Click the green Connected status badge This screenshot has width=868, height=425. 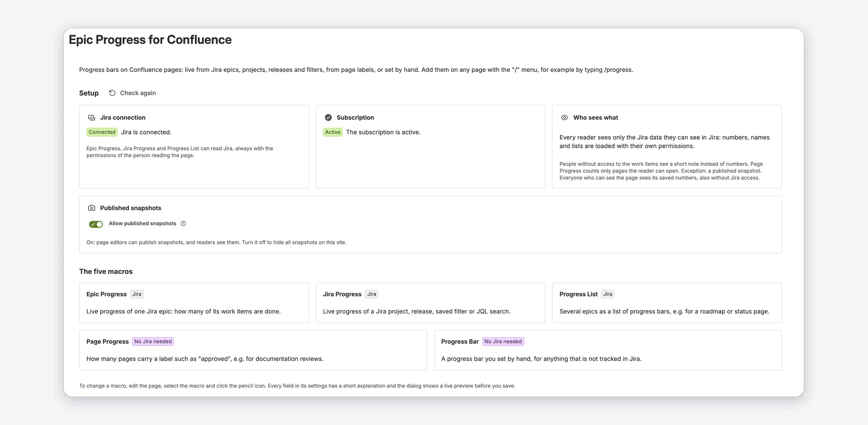(102, 132)
